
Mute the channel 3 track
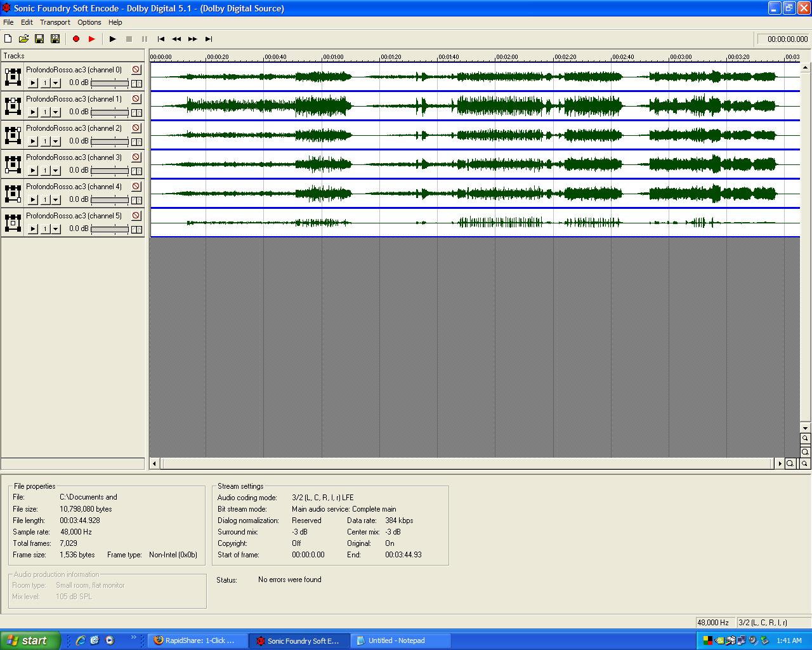(x=136, y=157)
